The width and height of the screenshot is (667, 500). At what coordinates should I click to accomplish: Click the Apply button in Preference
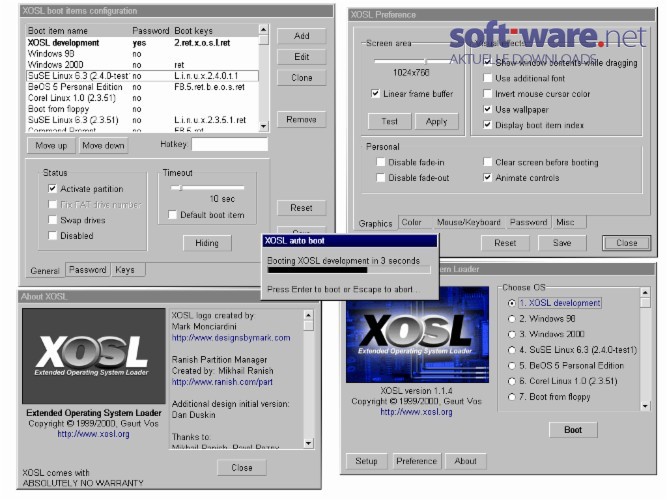(436, 122)
